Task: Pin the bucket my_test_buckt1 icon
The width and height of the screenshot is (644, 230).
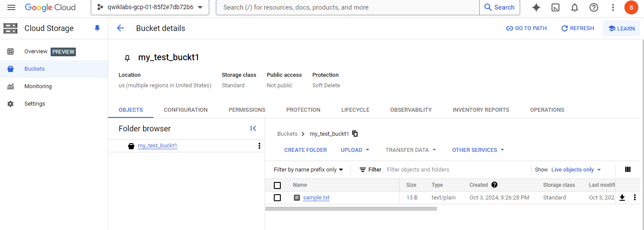Action: pos(127,58)
